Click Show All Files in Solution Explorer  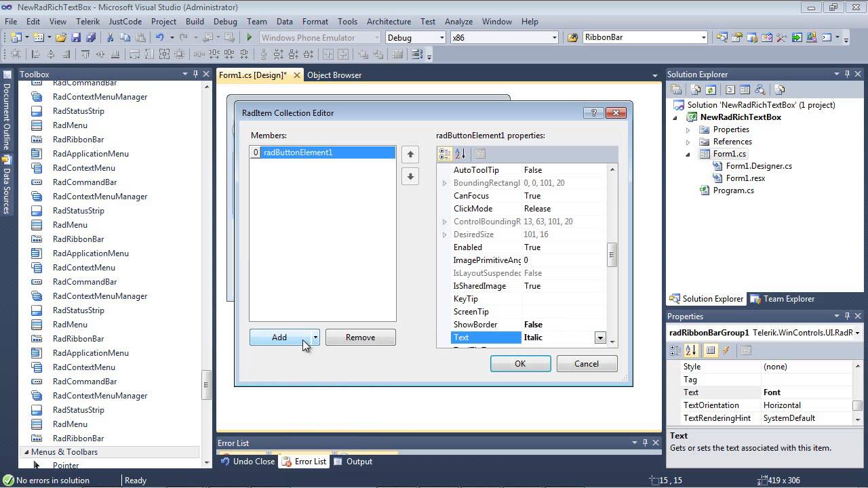pyautogui.click(x=696, y=89)
